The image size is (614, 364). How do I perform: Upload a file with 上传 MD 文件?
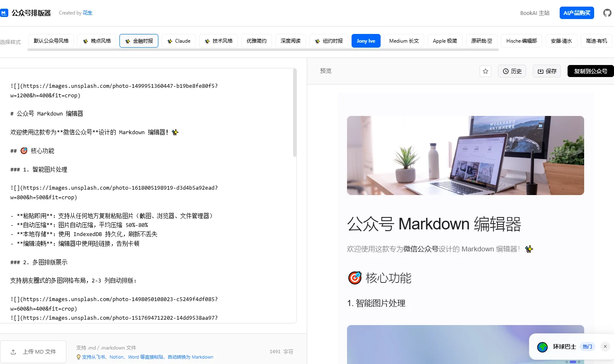point(33,352)
